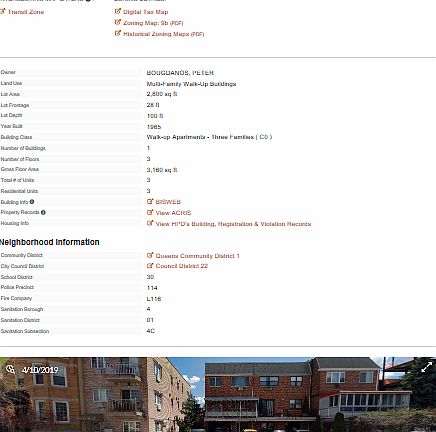Open the Transit Zone link

(26, 12)
